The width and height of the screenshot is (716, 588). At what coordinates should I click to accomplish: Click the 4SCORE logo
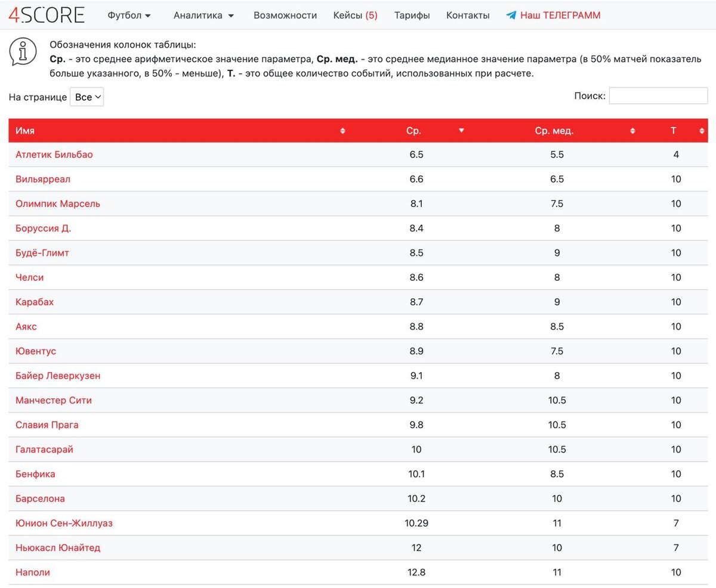click(47, 15)
